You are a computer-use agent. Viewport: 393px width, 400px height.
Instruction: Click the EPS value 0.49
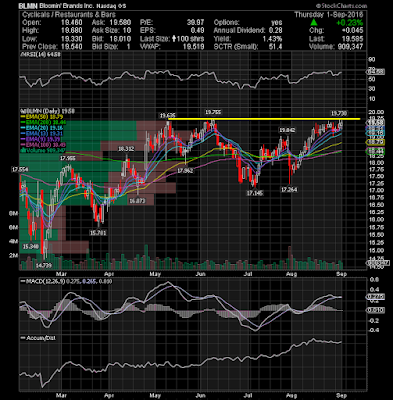(x=197, y=31)
